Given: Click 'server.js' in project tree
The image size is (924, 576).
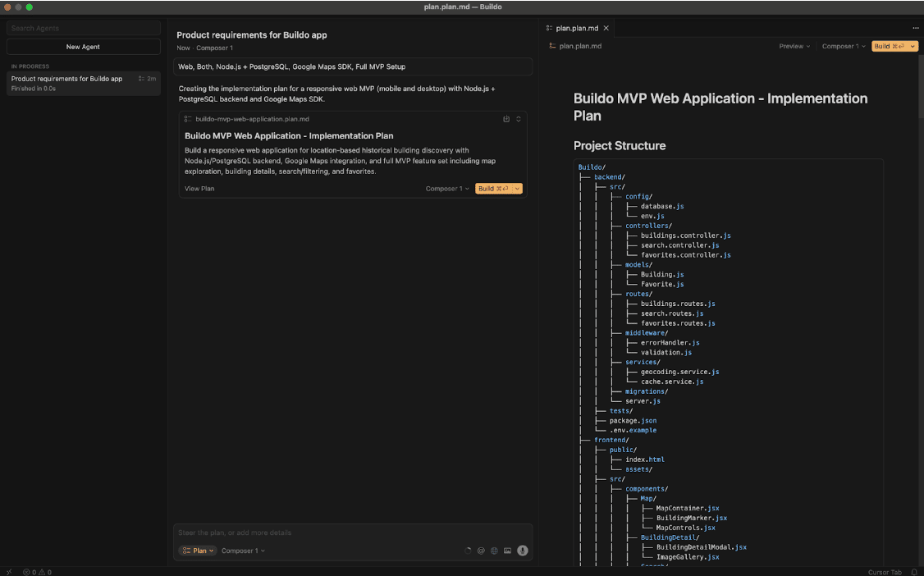Looking at the screenshot, I should [643, 401].
